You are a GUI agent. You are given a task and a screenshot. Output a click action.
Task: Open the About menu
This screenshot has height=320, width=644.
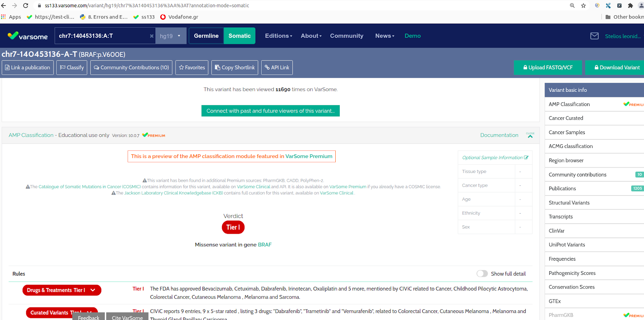pos(311,36)
